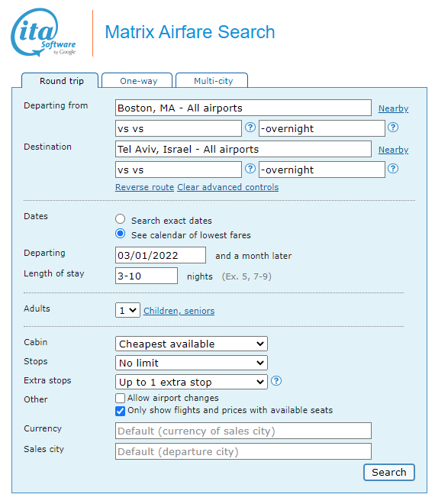Open help icon beside destination extension codes
Image resolution: width=435 pixels, height=504 pixels.
392,169
